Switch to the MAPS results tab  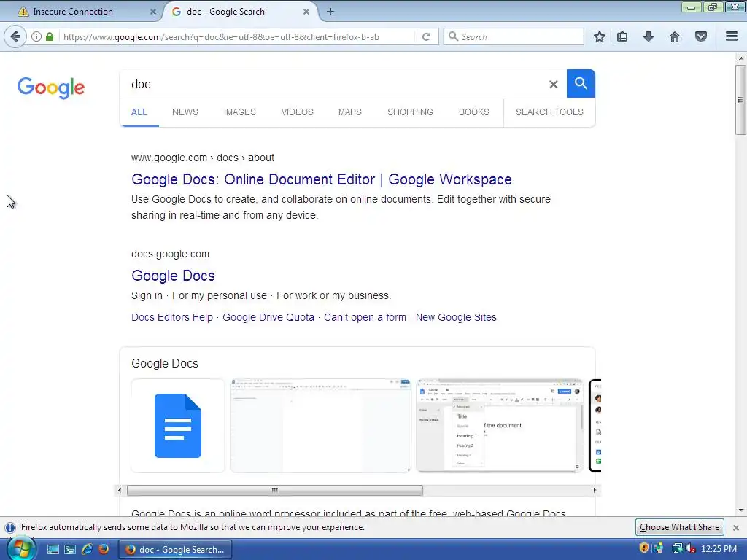pyautogui.click(x=349, y=112)
